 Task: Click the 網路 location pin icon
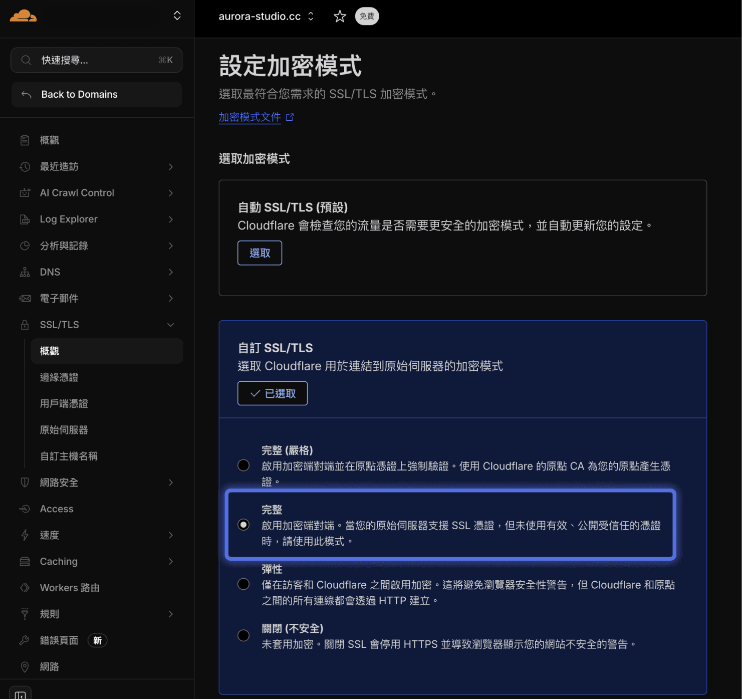click(x=25, y=666)
